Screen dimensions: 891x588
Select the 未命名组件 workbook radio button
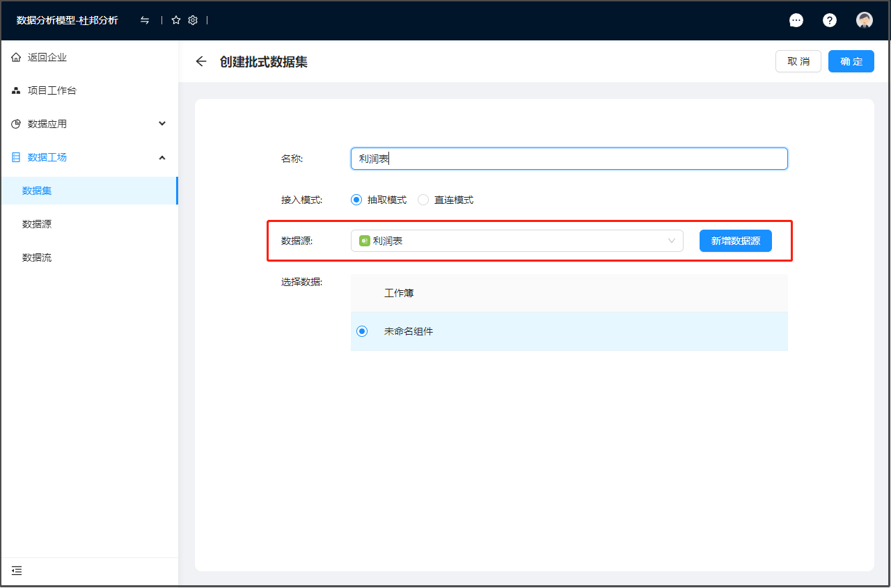click(x=362, y=331)
